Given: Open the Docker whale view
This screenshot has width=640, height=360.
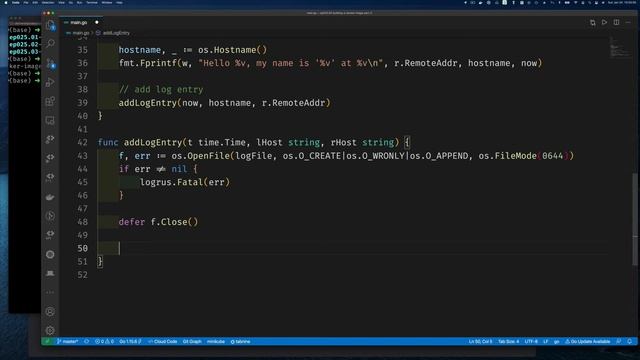Looking at the screenshot, I should [50, 197].
